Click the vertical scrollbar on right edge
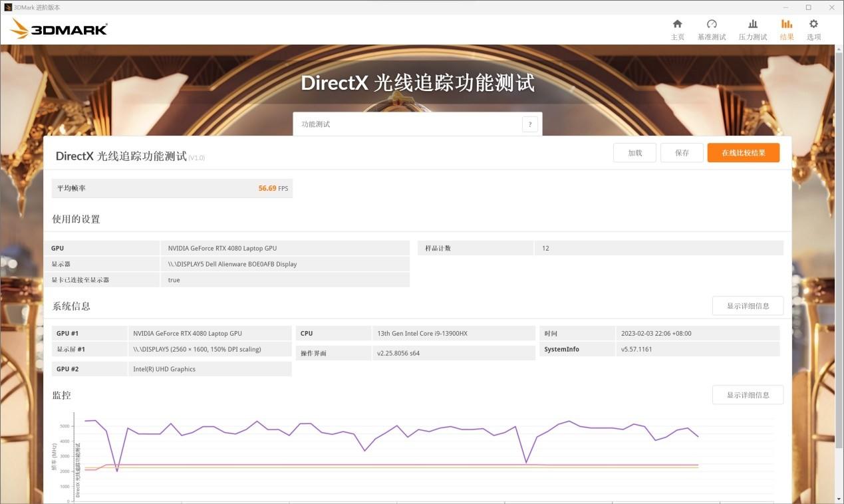Viewport: 844px width, 504px height. click(840, 266)
